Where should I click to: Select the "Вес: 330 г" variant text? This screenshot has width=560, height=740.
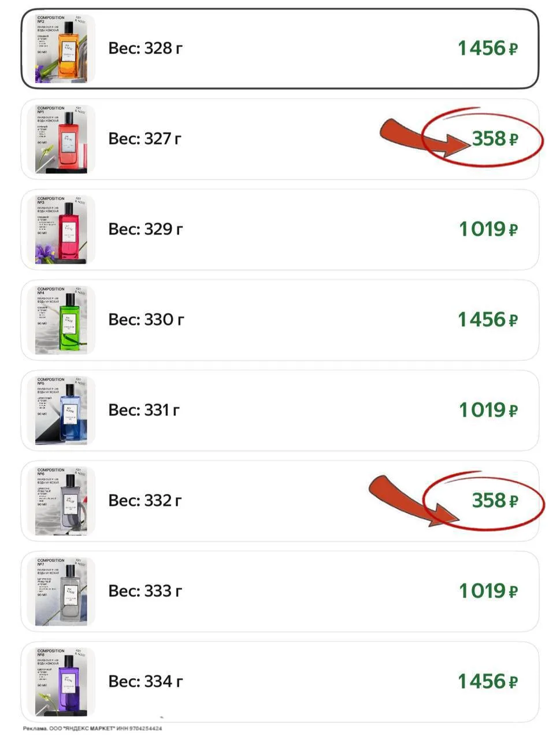[146, 320]
